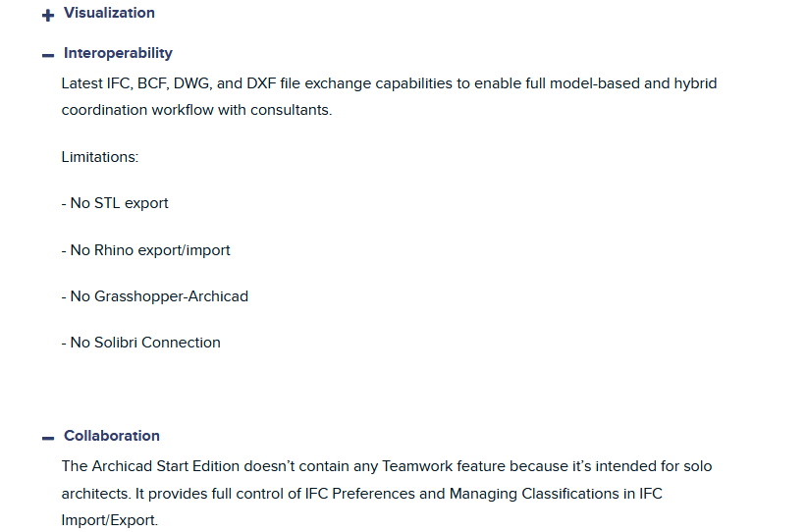This screenshot has height=532, width=807.
Task: Expand the Visualization section heading
Action: (109, 13)
